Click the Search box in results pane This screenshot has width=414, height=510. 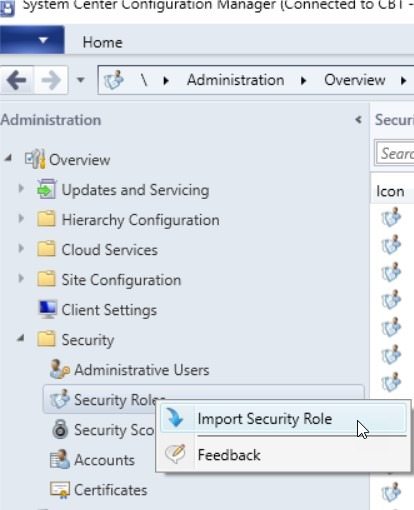pyautogui.click(x=395, y=153)
